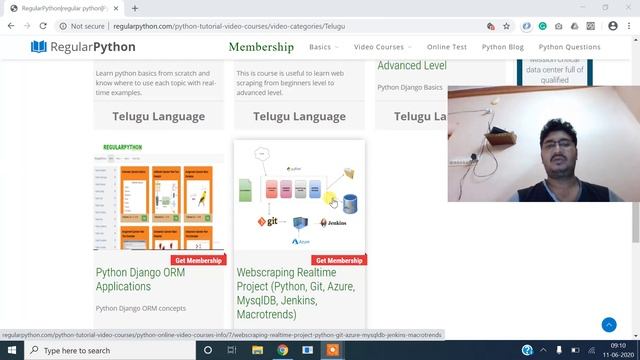Open the new tab plus button

tap(135, 8)
